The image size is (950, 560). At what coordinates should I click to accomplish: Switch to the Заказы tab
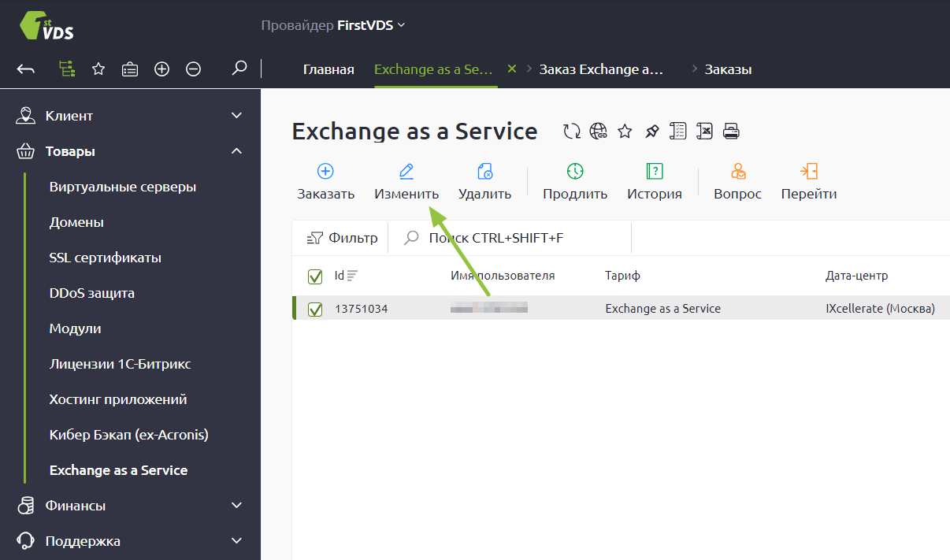tap(728, 69)
